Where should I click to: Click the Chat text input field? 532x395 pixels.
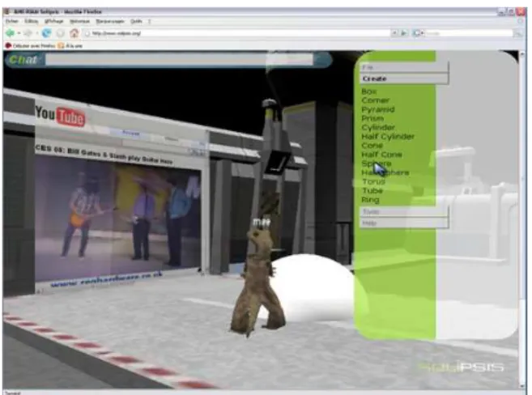(179, 60)
